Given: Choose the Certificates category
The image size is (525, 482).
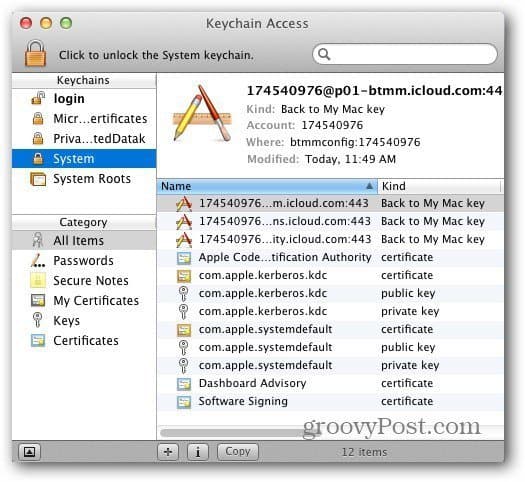Looking at the screenshot, I should 84,341.
